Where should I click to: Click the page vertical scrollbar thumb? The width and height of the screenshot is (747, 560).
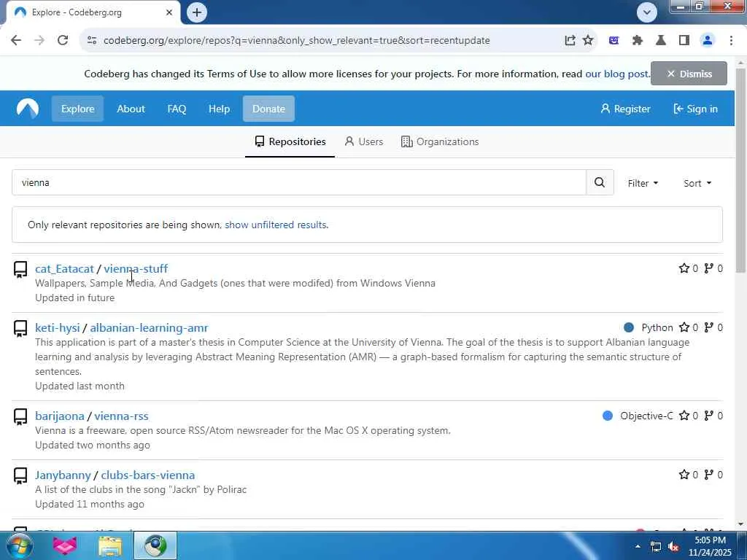[x=740, y=171]
